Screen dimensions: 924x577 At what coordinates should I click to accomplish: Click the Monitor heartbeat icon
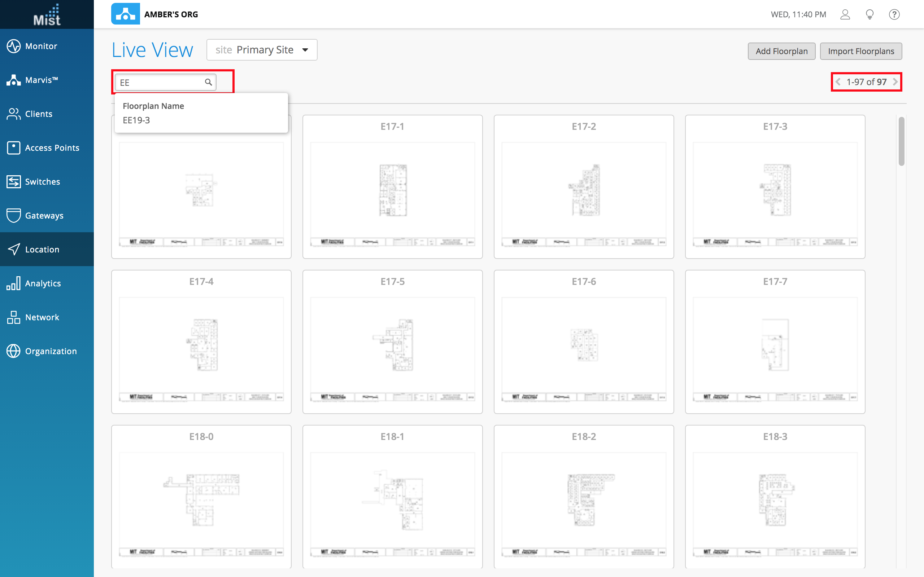13,46
